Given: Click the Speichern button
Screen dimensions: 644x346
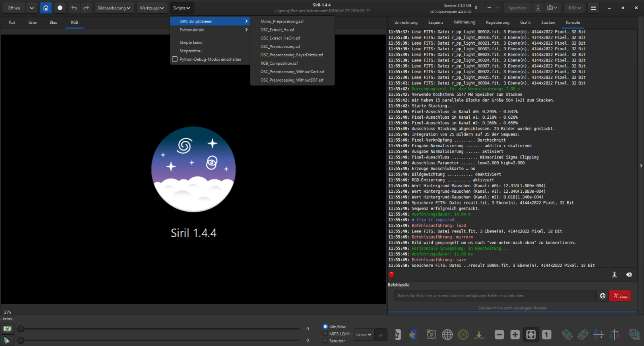Looking at the screenshot, I should 517,8.
